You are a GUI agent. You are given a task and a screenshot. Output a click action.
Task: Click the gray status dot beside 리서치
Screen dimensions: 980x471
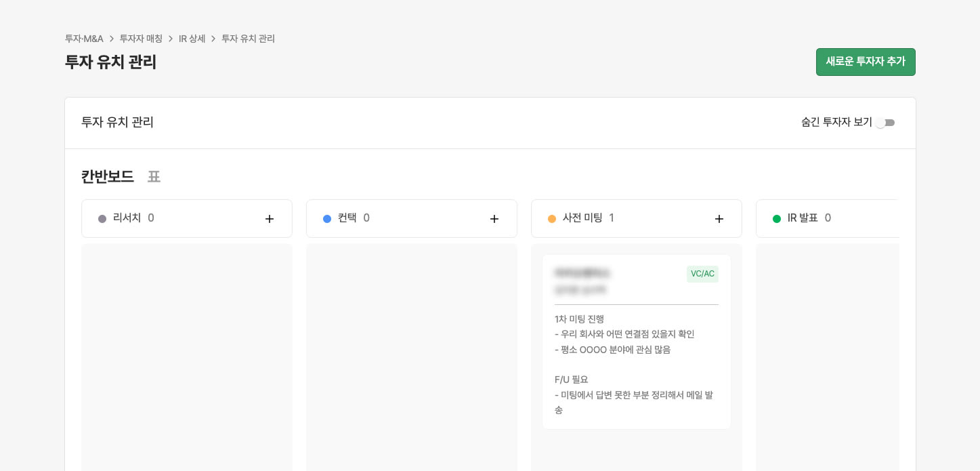102,218
